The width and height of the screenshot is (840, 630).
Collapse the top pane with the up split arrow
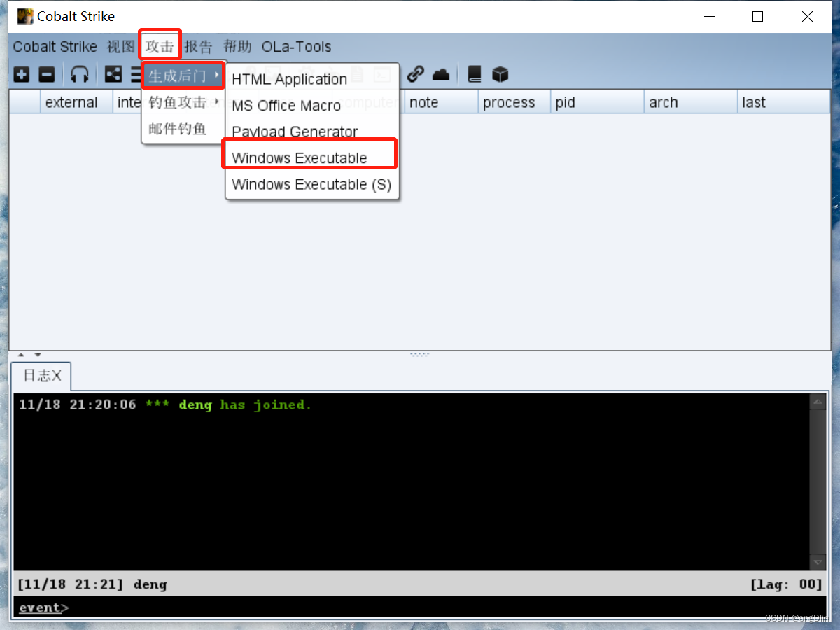click(x=20, y=355)
